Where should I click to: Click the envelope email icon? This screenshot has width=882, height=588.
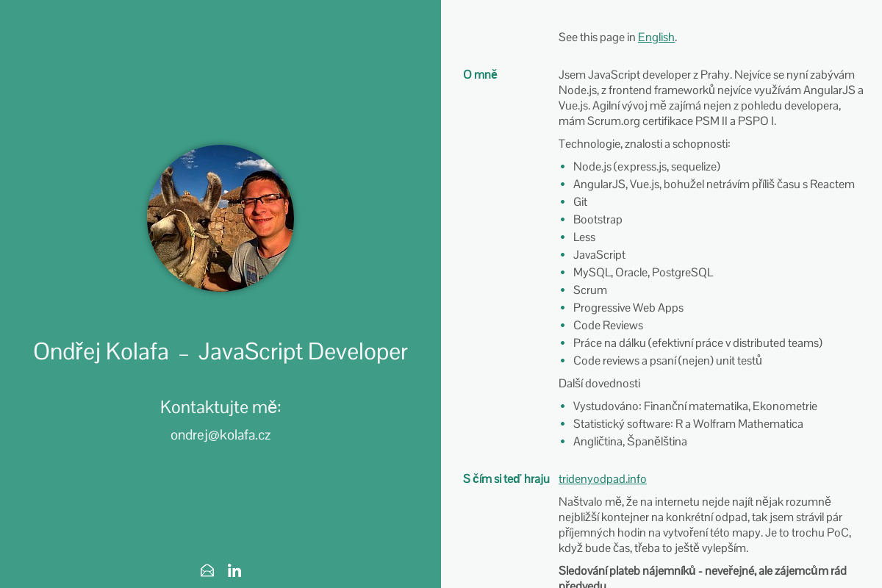[207, 570]
